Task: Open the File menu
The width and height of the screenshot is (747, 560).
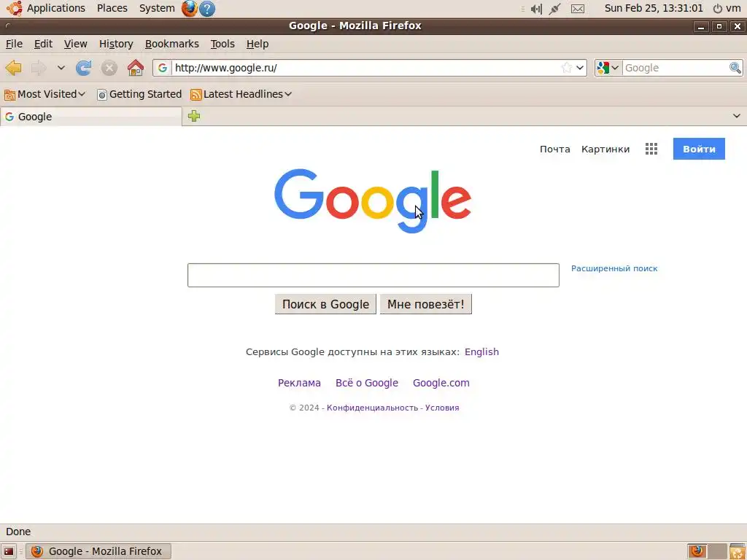Action: (14, 44)
